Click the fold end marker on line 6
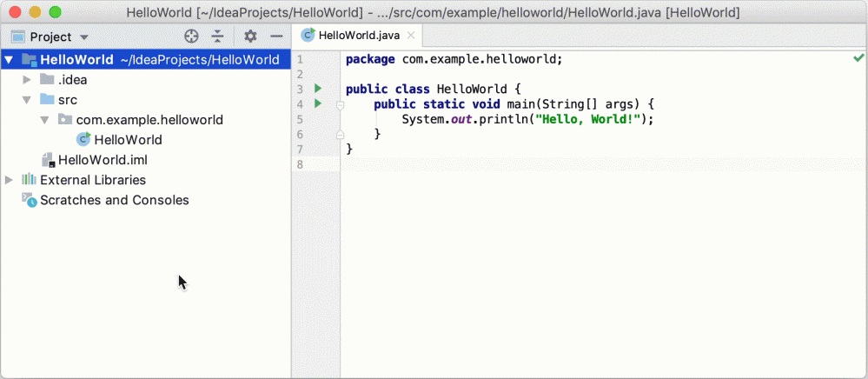 [341, 134]
